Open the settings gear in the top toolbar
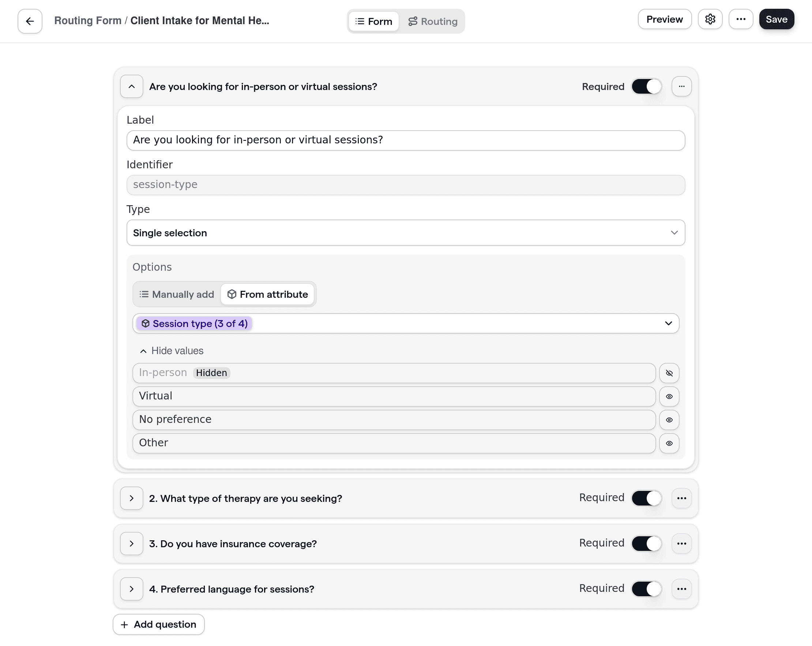 [710, 19]
